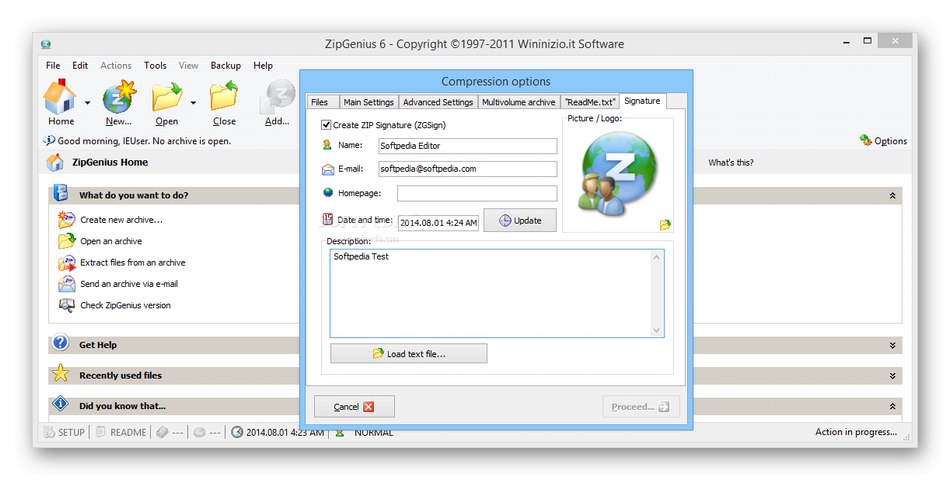Collapse the Did you know that chevron

click(892, 407)
